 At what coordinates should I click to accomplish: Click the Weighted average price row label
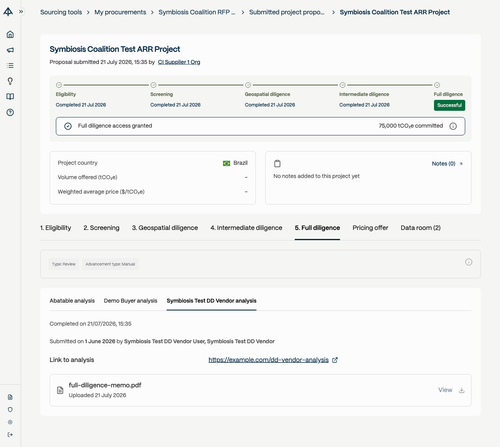(101, 192)
